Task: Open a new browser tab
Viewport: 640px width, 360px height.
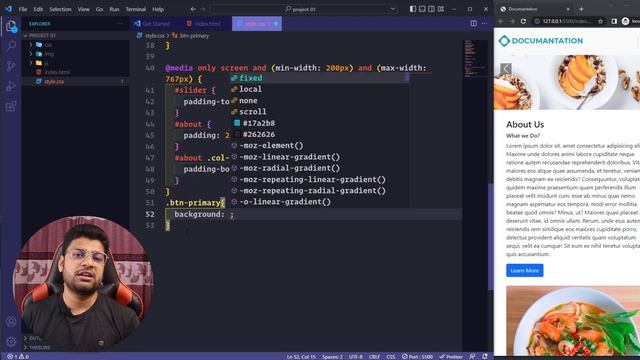Action: point(581,9)
